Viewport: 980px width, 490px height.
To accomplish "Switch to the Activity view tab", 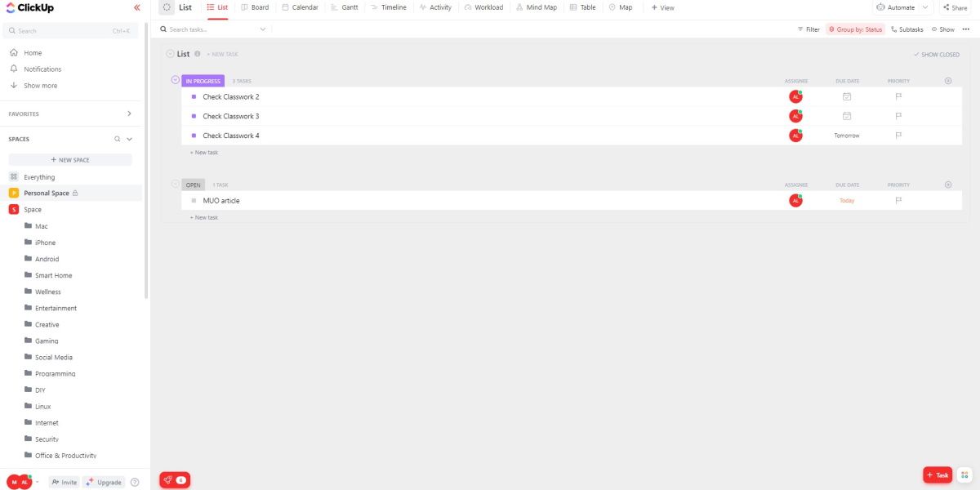I will coord(435,7).
